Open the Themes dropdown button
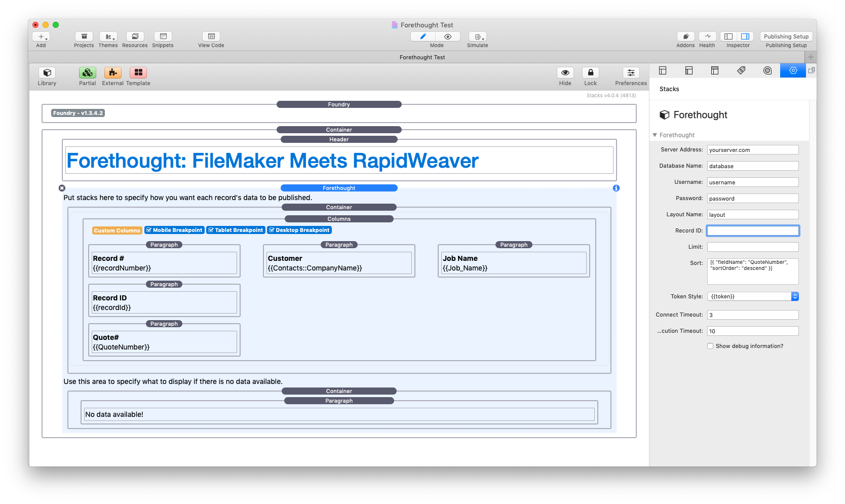Image resolution: width=845 pixels, height=504 pixels. point(108,36)
